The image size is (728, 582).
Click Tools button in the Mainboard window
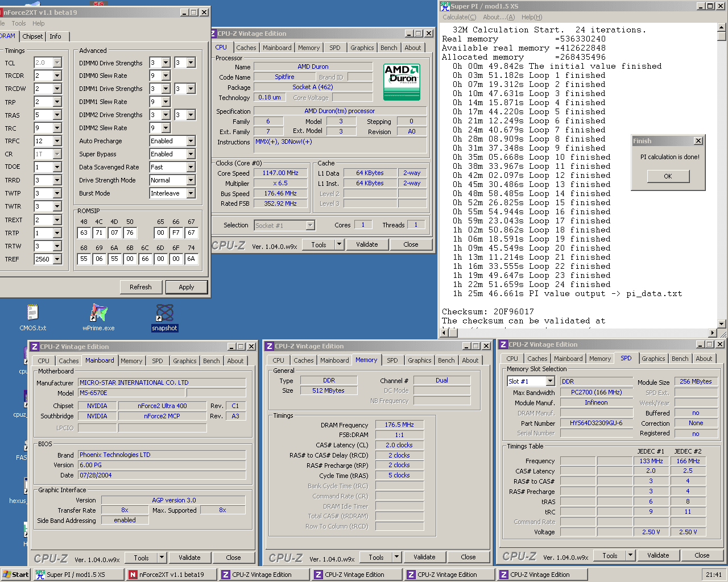(x=141, y=558)
